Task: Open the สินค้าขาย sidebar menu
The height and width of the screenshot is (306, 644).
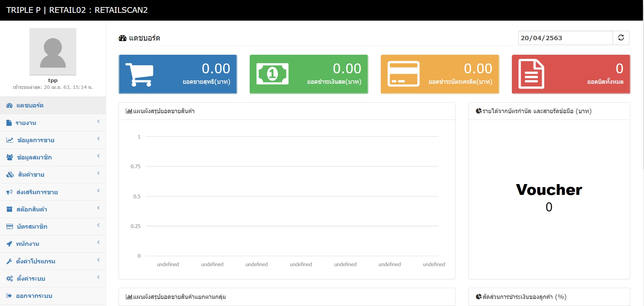Action: (x=53, y=175)
